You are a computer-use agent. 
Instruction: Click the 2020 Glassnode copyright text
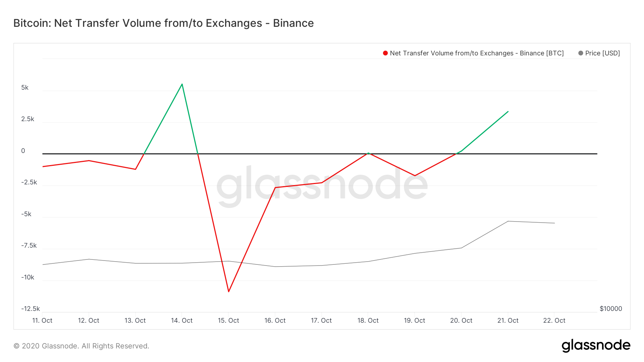(81, 346)
